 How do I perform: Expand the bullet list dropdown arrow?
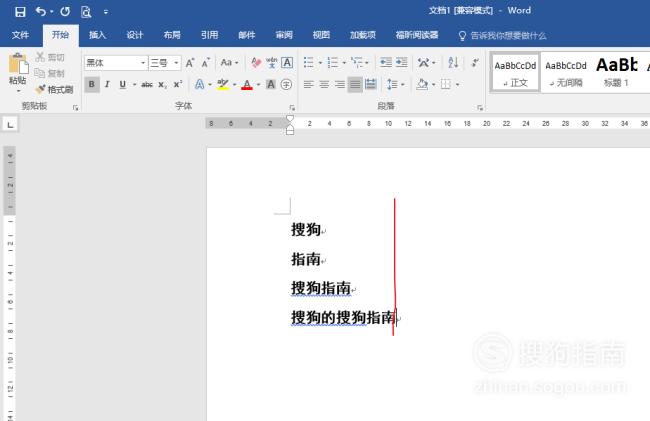[320, 63]
